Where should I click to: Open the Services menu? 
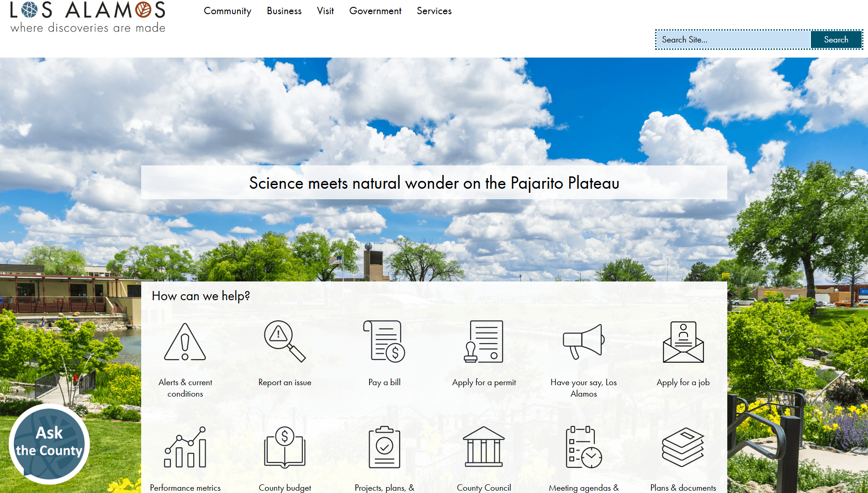(434, 11)
